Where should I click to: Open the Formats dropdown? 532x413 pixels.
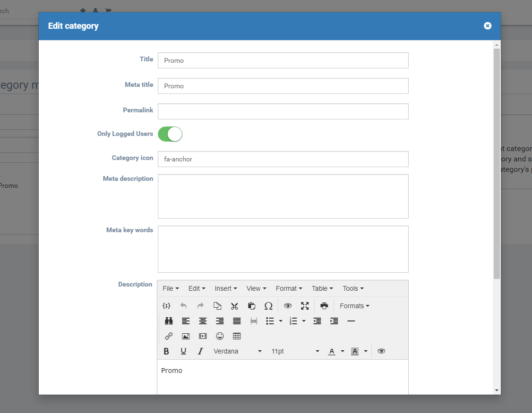pyautogui.click(x=354, y=306)
